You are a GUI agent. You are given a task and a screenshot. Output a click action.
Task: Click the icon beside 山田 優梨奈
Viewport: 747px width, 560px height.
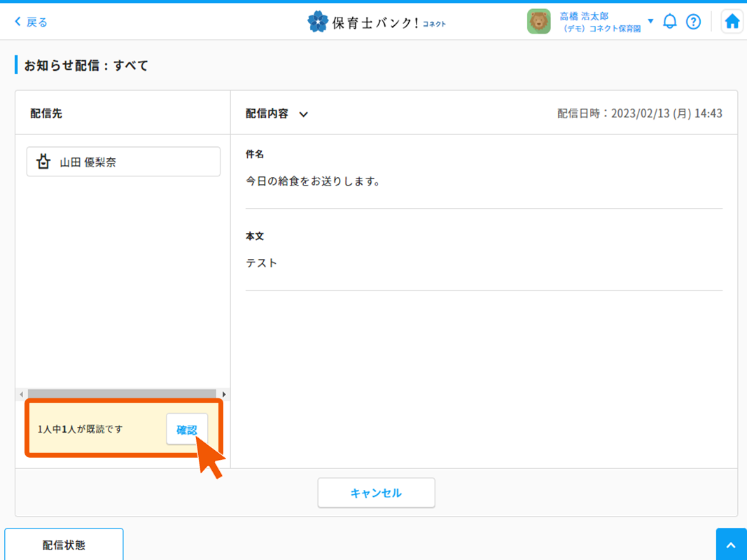click(x=43, y=162)
